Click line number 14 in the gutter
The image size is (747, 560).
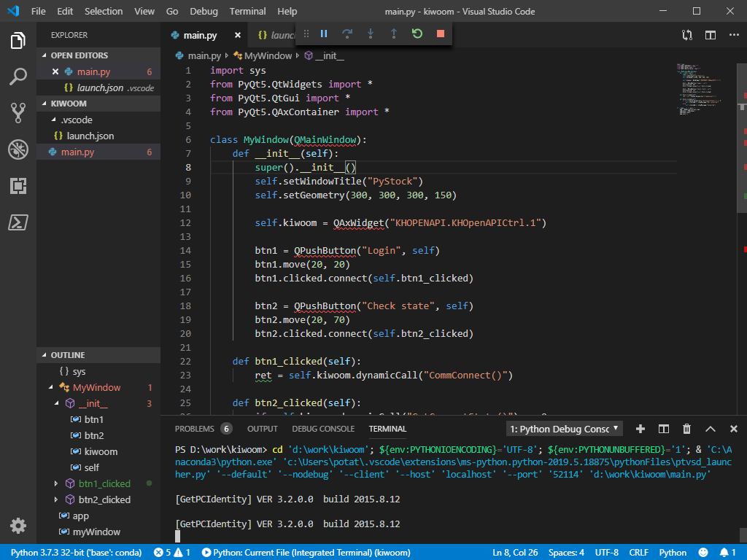(x=185, y=251)
